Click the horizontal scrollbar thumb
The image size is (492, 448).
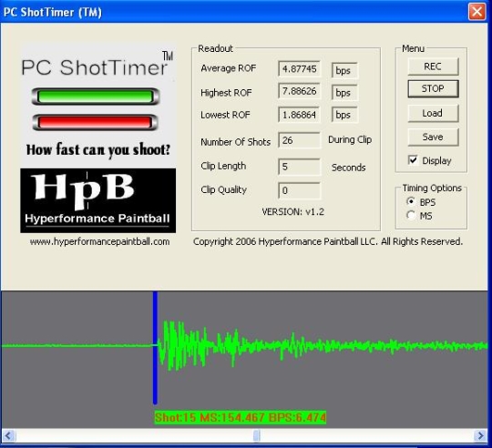pos(257,435)
